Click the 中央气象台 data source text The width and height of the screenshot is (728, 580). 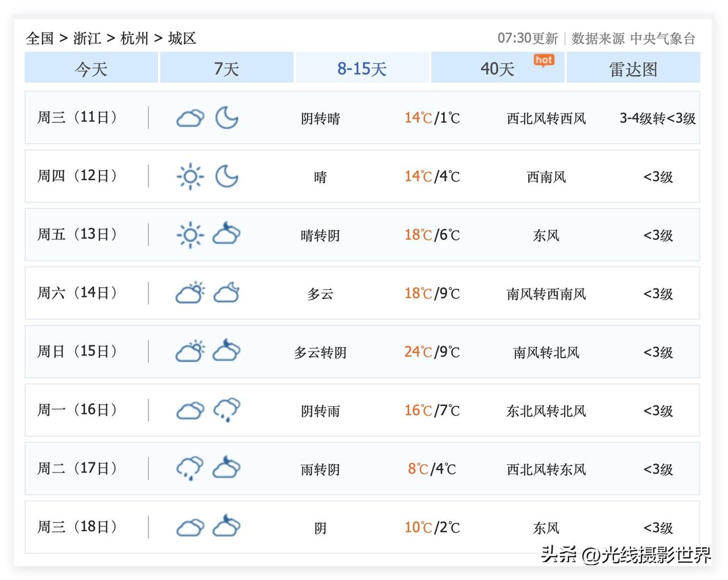pyautogui.click(x=663, y=38)
